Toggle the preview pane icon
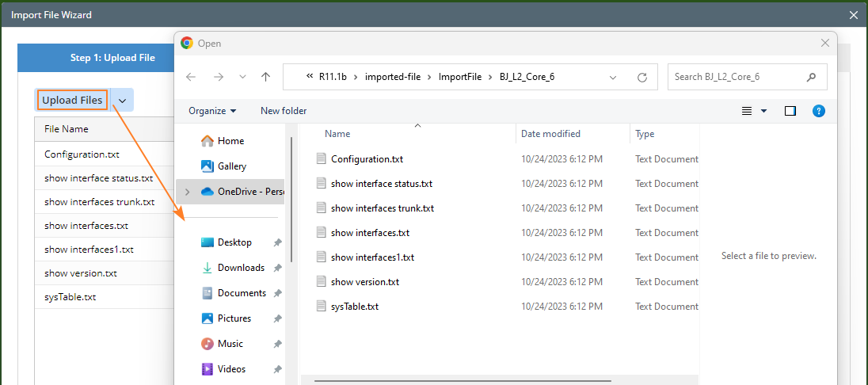Viewport: 868px width, 385px height. click(x=790, y=111)
